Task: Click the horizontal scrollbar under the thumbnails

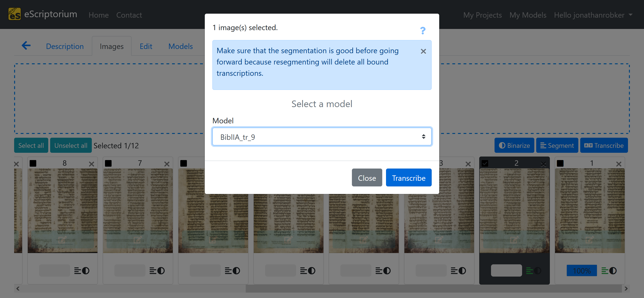Action: (433, 289)
